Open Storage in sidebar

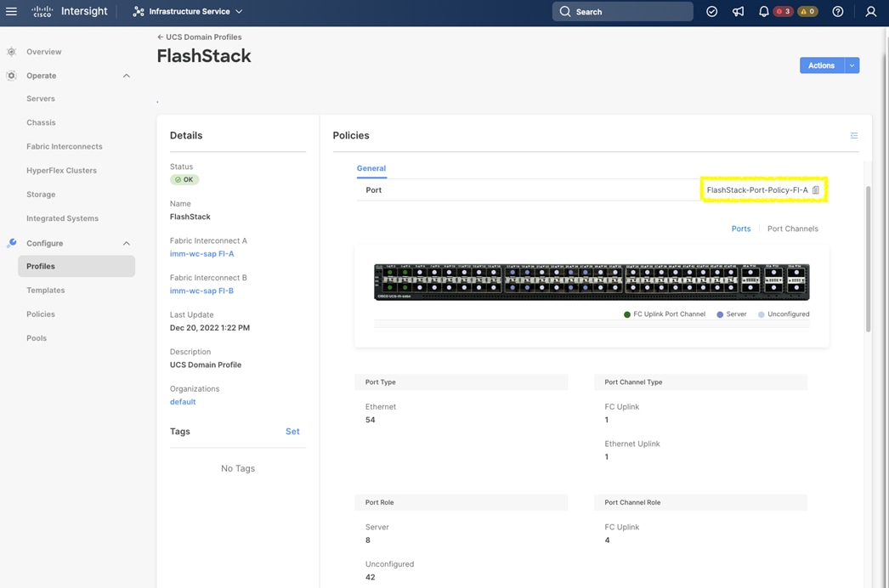[41, 195]
